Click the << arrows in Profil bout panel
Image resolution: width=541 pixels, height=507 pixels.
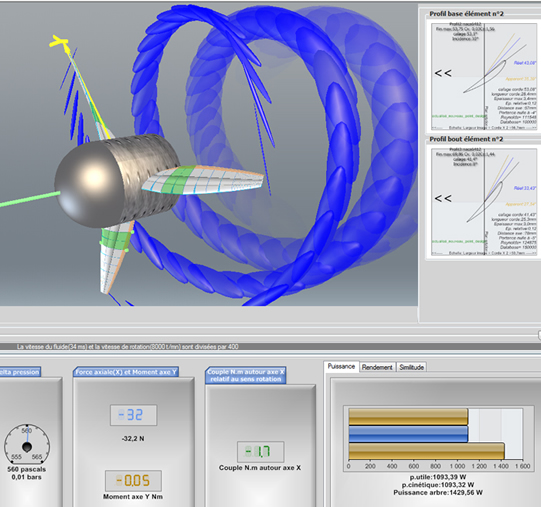point(443,198)
